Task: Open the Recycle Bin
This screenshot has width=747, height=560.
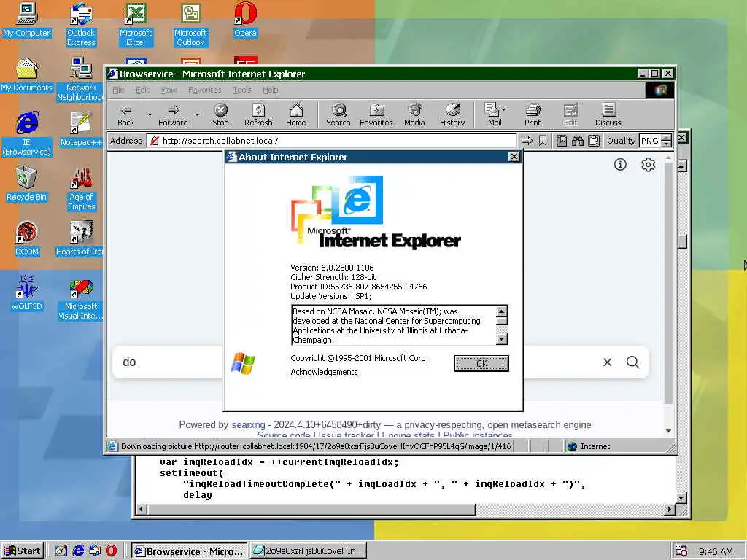Action: point(27,184)
